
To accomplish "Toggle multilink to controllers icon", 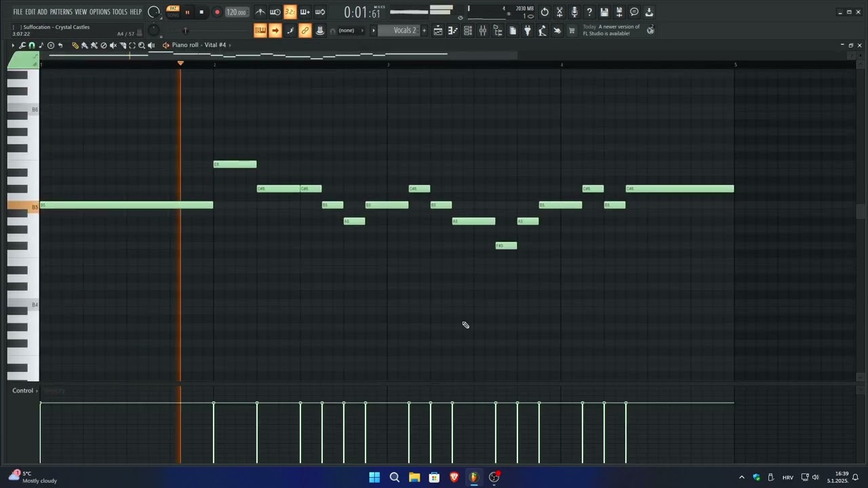I will 320,30.
